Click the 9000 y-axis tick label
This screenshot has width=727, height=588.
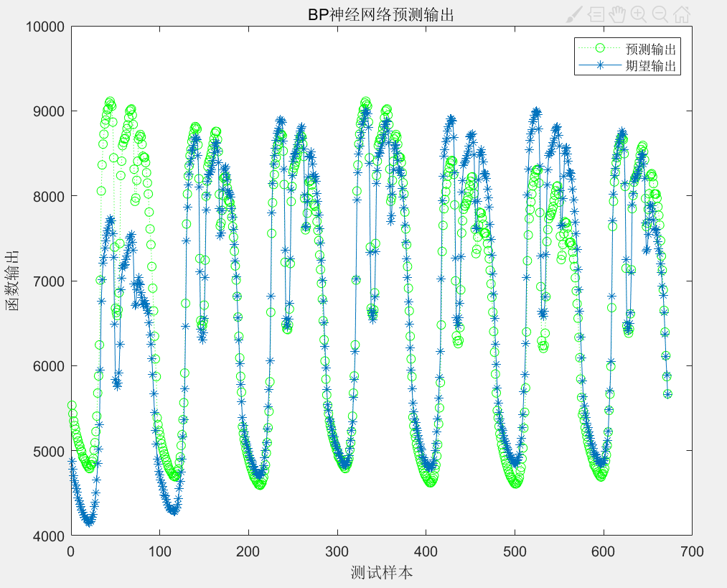[48, 111]
